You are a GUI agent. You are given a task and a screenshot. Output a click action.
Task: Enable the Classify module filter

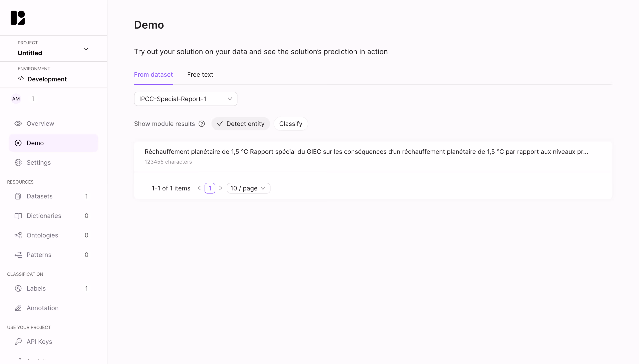(290, 123)
